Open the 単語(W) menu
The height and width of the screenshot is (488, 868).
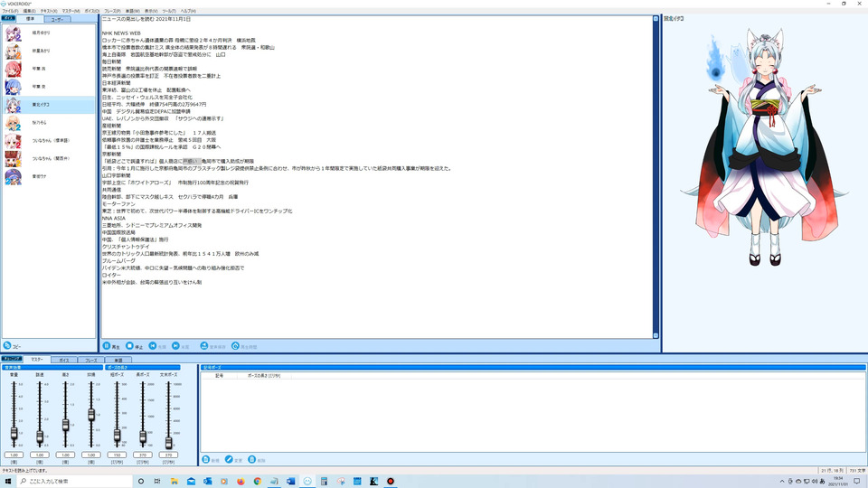click(x=133, y=11)
